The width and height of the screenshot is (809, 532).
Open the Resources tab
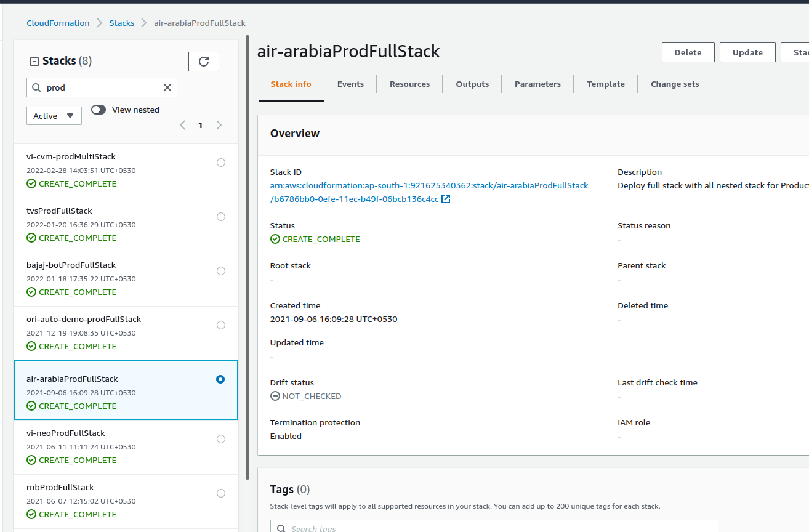tap(409, 84)
